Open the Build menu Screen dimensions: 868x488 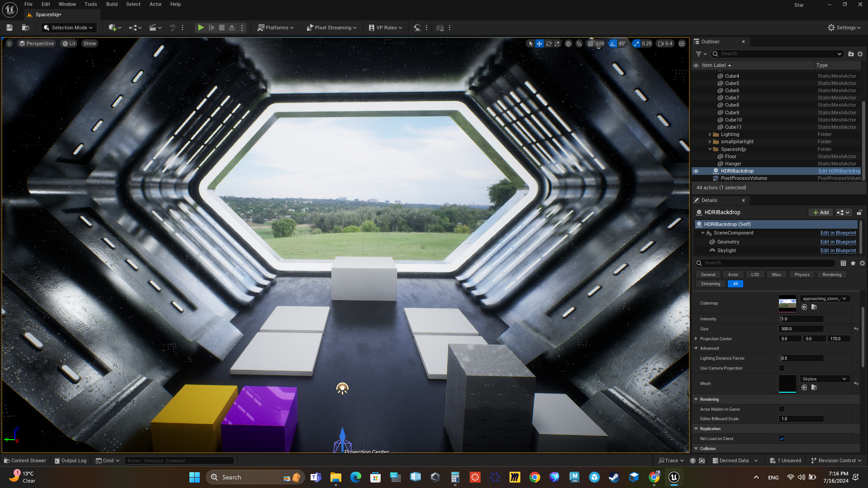point(112,4)
